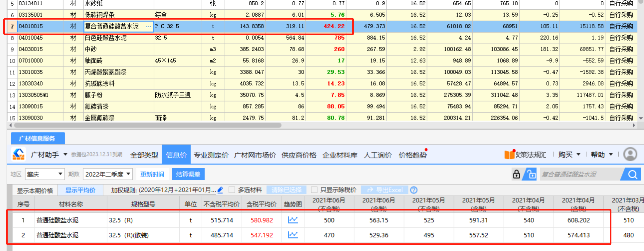Image resolution: width=644 pixels, height=251 pixels.
Task: Click the 丙烯酸聚氨酯漆 name cell
Action: point(118,72)
